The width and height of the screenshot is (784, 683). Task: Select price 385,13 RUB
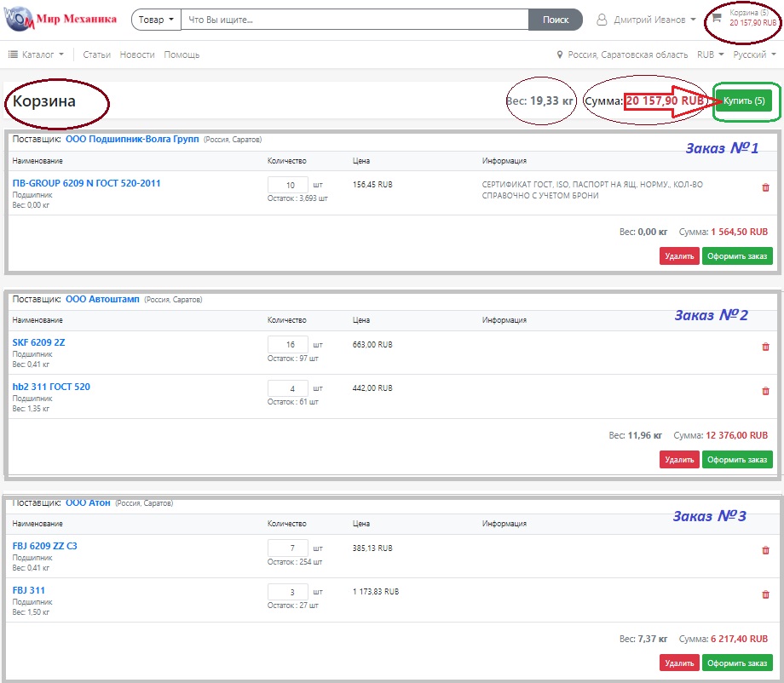372,548
